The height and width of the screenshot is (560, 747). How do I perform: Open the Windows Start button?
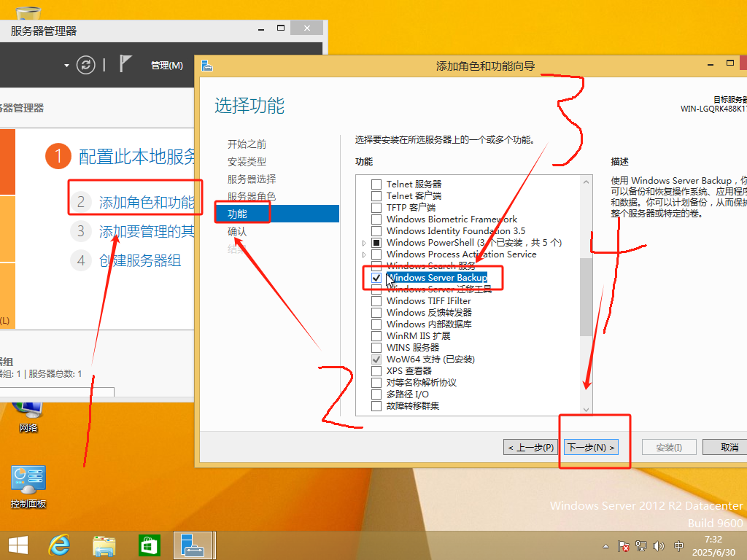click(18, 545)
